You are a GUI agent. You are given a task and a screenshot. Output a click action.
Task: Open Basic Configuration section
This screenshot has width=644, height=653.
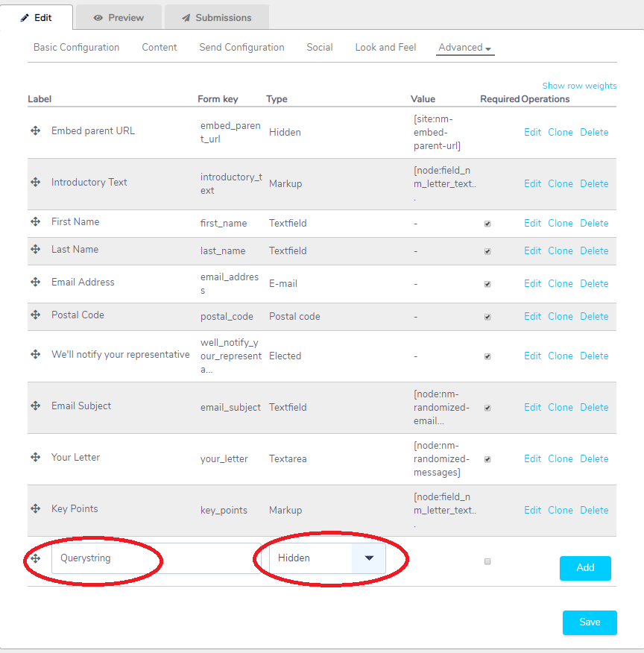point(77,48)
